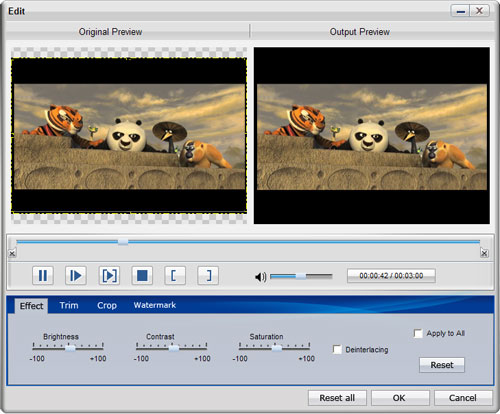The height and width of the screenshot is (414, 500).
Task: Click the play button icon
Action: [76, 276]
